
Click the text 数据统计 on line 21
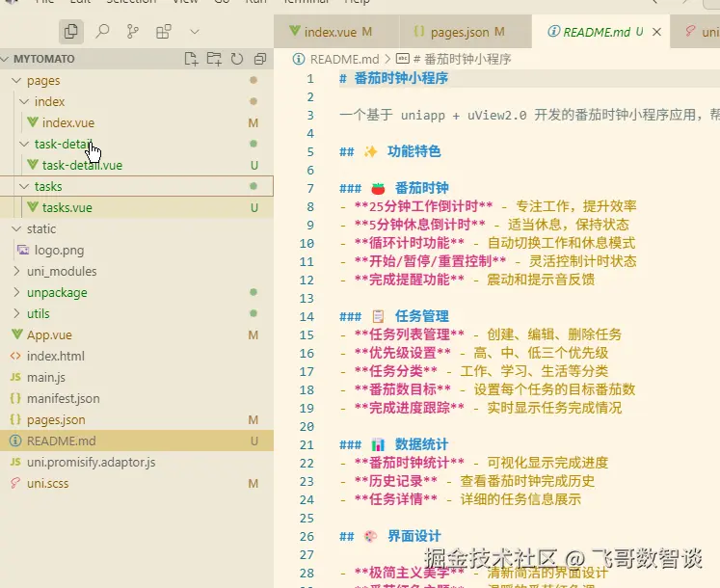pyautogui.click(x=421, y=444)
